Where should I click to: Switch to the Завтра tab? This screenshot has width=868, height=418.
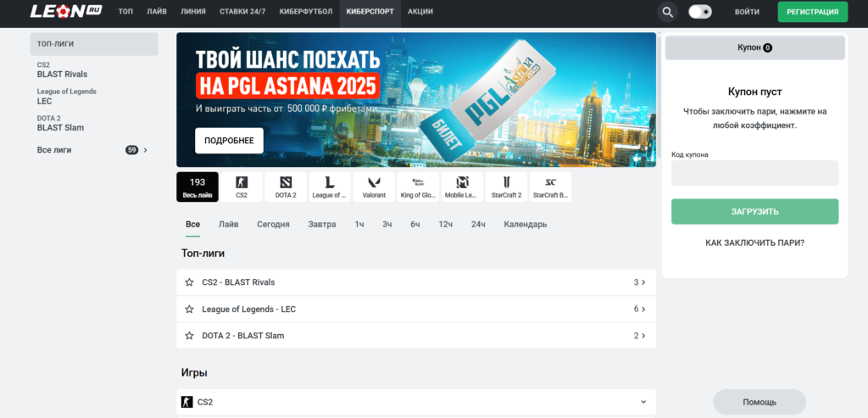pos(322,224)
